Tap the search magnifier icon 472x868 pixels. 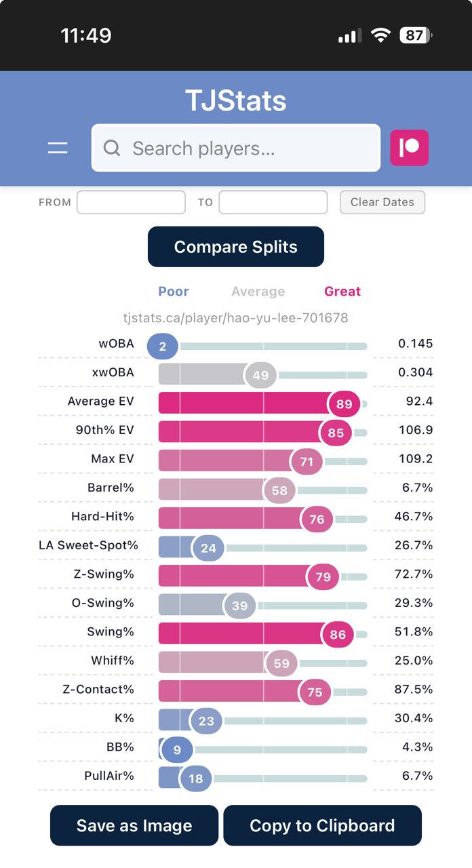pos(112,148)
